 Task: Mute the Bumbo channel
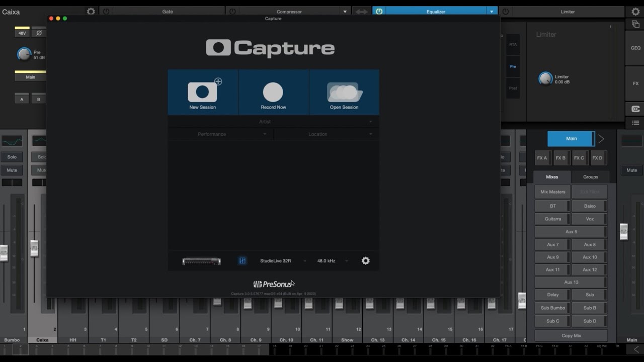click(12, 170)
